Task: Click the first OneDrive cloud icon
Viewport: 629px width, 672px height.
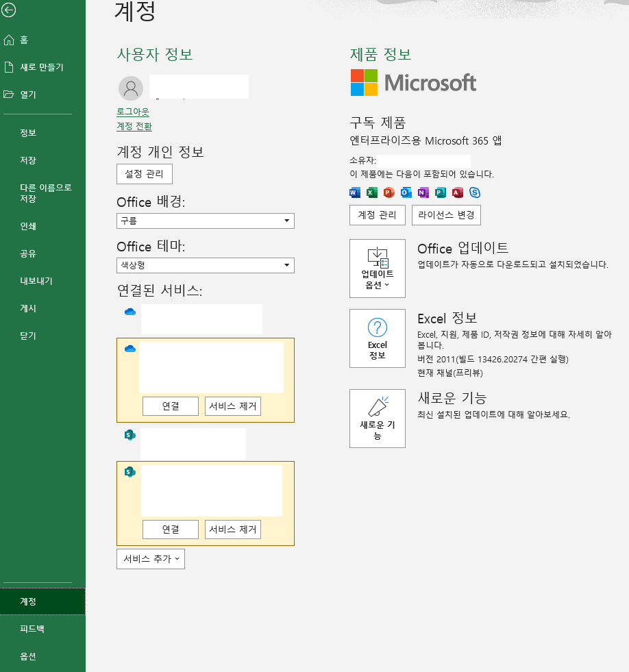Action: click(x=130, y=312)
